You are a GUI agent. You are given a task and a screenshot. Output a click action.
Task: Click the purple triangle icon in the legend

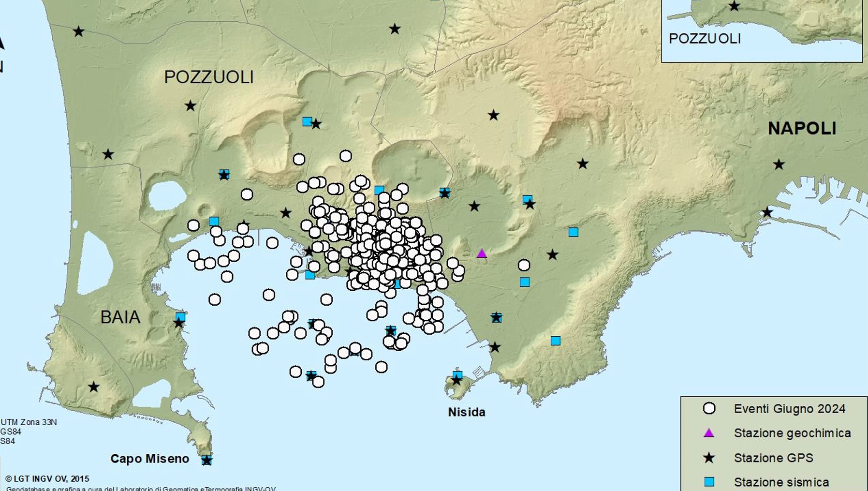[x=709, y=433]
